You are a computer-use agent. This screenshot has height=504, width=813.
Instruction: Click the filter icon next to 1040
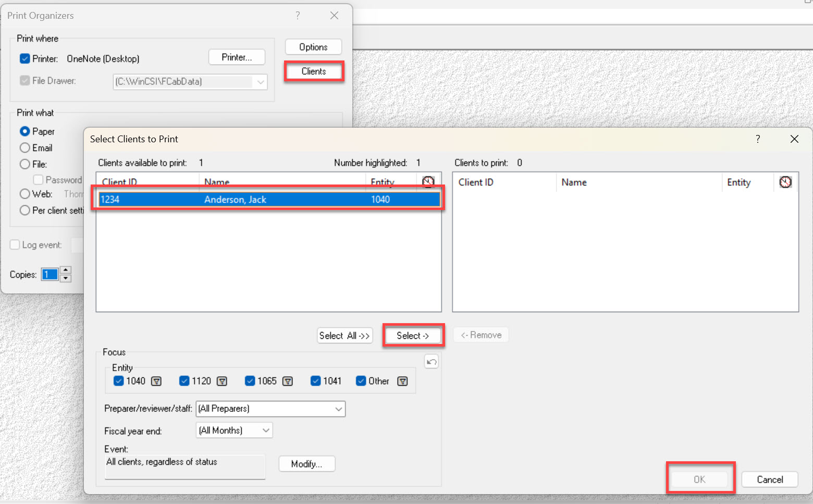(156, 382)
